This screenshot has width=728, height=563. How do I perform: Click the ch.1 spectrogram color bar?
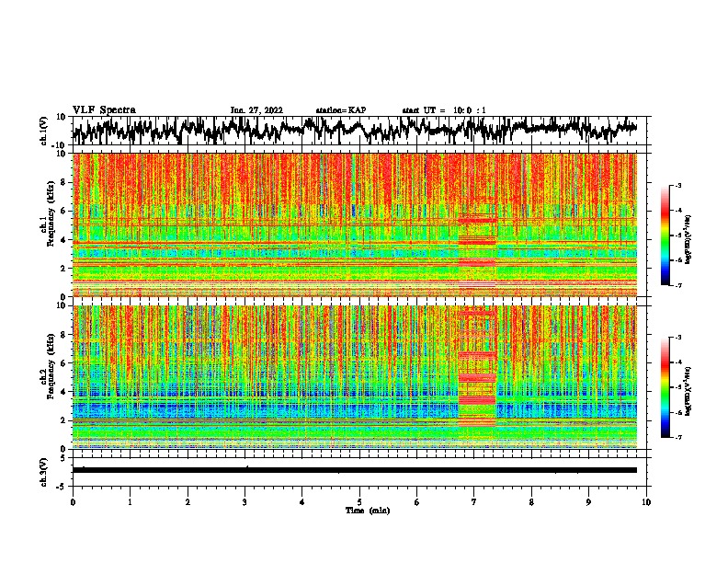tap(665, 236)
